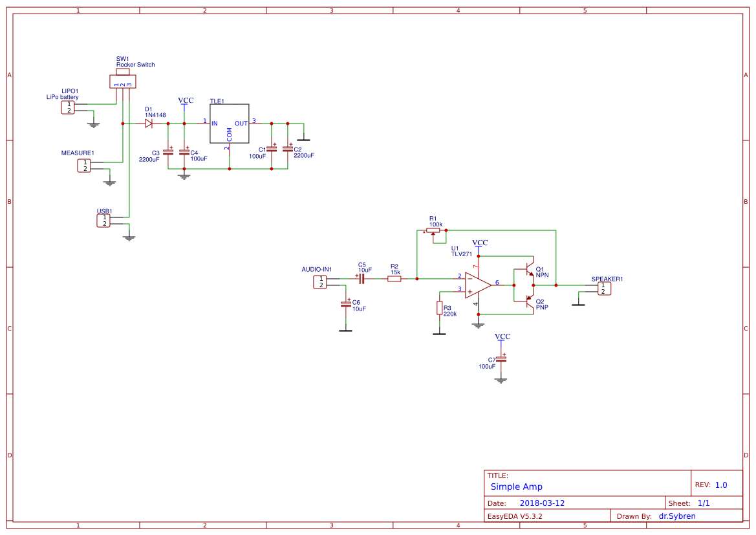This screenshot has width=756, height=535.
Task: Select the sheet number '1/1'
Action: (x=704, y=503)
